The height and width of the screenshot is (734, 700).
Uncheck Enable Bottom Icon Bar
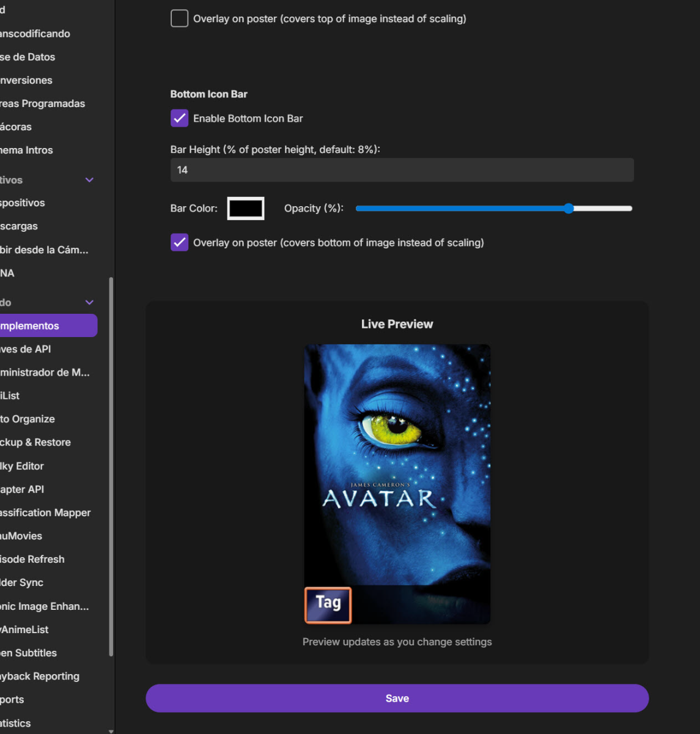coord(179,118)
